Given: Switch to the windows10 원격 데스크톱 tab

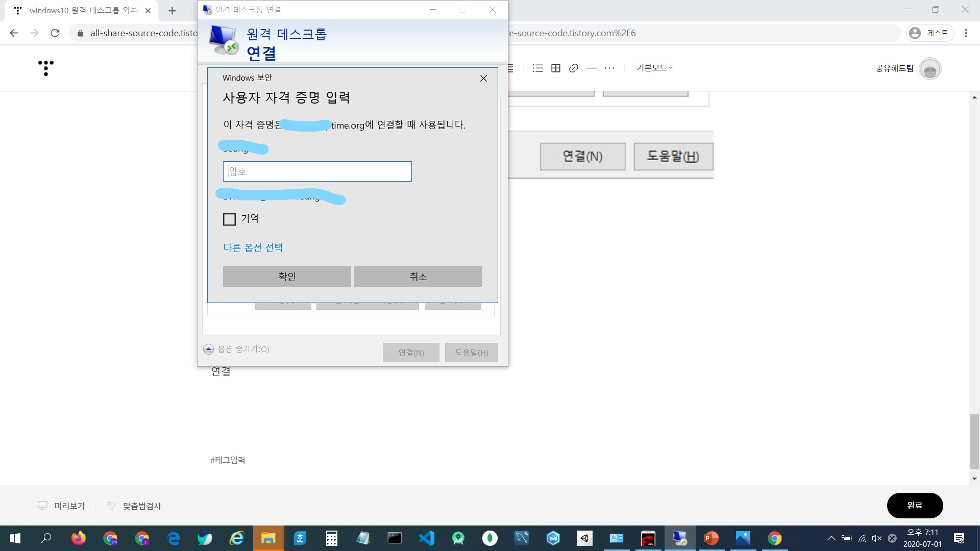Looking at the screenshot, I should pyautogui.click(x=82, y=10).
